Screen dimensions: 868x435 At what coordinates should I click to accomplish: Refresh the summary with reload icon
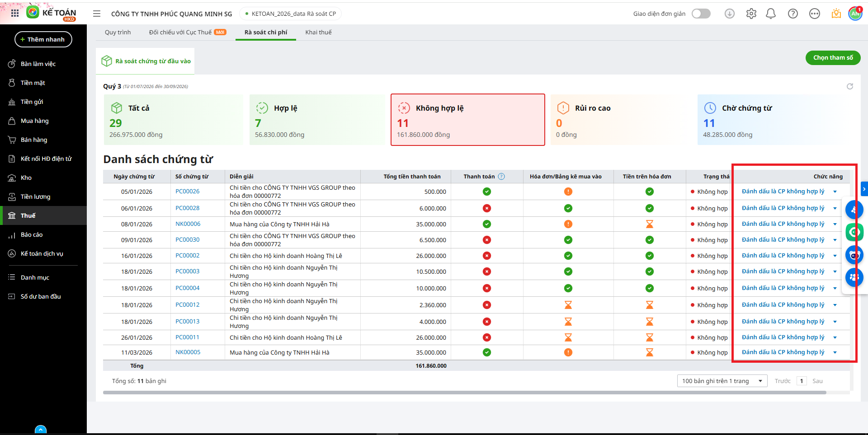(x=850, y=86)
